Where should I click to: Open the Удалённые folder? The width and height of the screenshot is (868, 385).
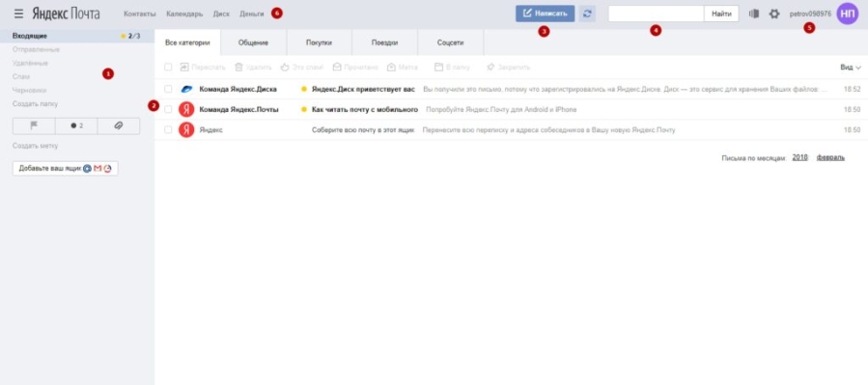coord(31,63)
